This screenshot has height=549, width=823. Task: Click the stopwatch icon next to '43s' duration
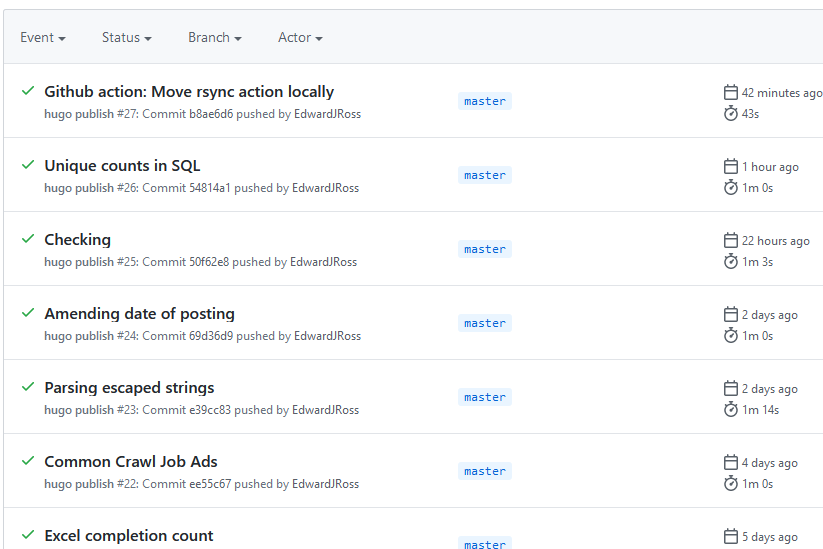pyautogui.click(x=730, y=113)
